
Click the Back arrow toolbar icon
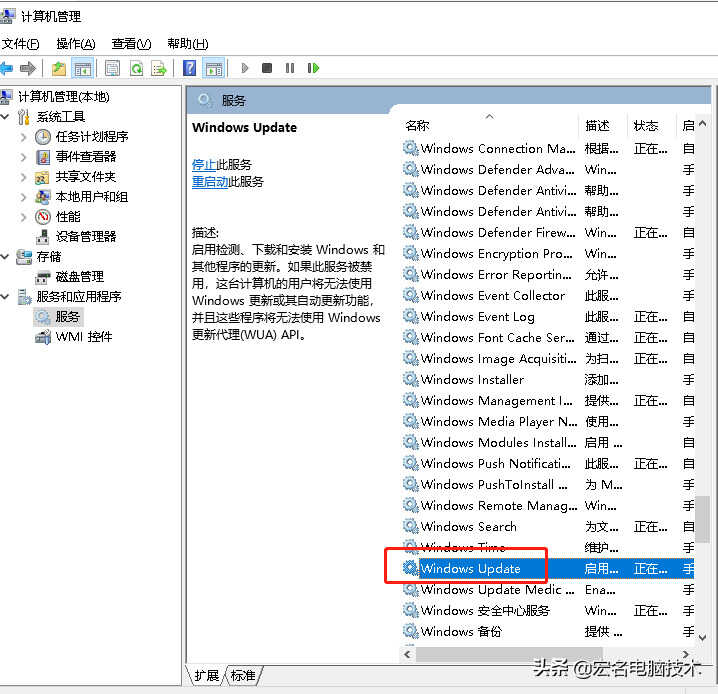(x=6, y=69)
